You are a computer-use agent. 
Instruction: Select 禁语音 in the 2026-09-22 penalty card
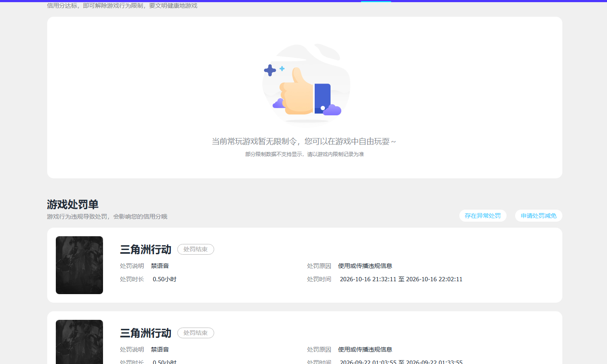160,349
